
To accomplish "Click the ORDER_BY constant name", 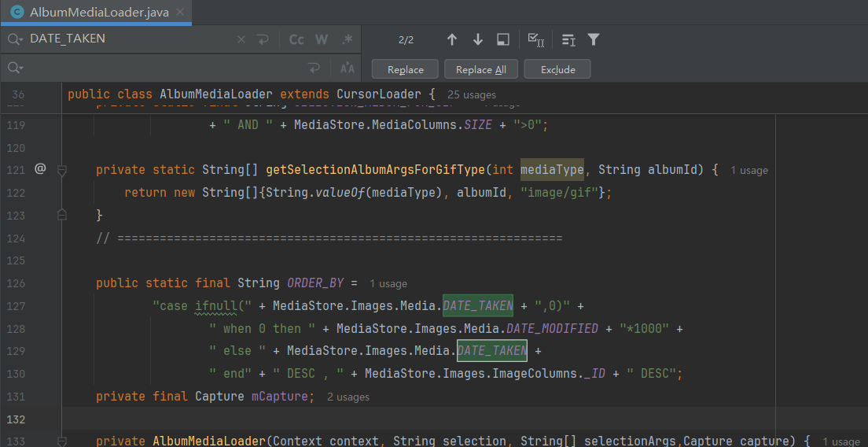I will [315, 283].
